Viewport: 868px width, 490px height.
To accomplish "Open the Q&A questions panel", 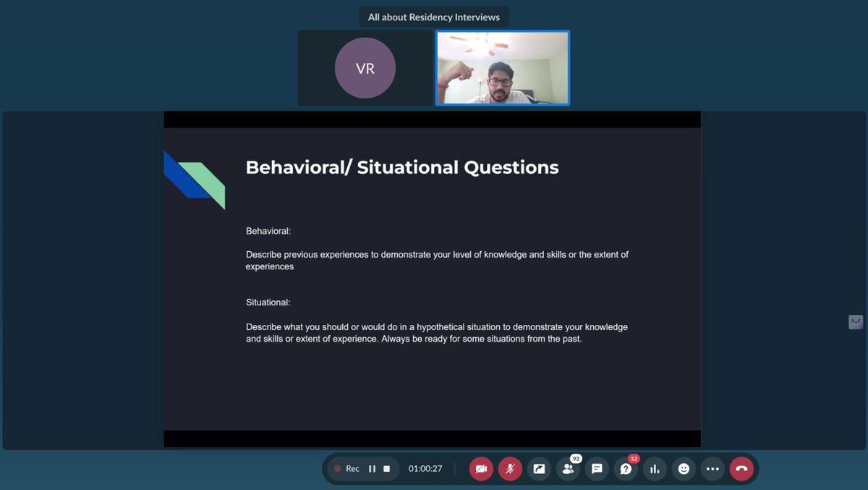I will (626, 469).
